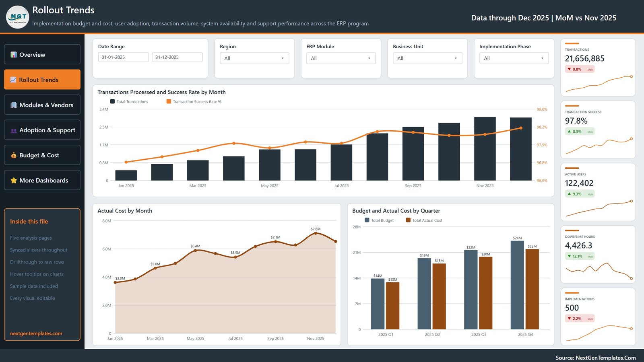Click 'Hover tooltips on charts' text
644x362 pixels.
37,274
